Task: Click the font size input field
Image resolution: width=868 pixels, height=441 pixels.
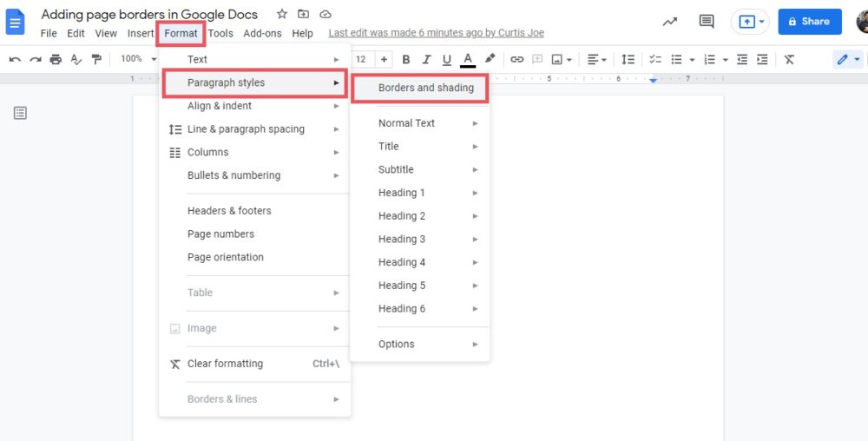Action: (x=361, y=59)
